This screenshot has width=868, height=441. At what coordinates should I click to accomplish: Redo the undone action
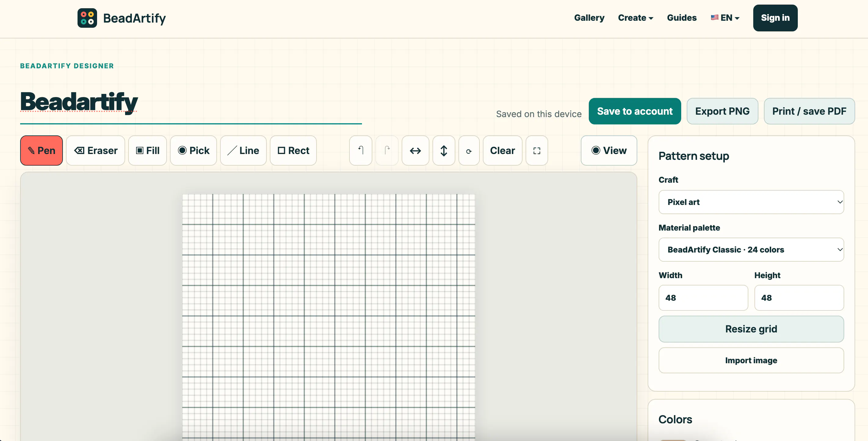point(387,150)
